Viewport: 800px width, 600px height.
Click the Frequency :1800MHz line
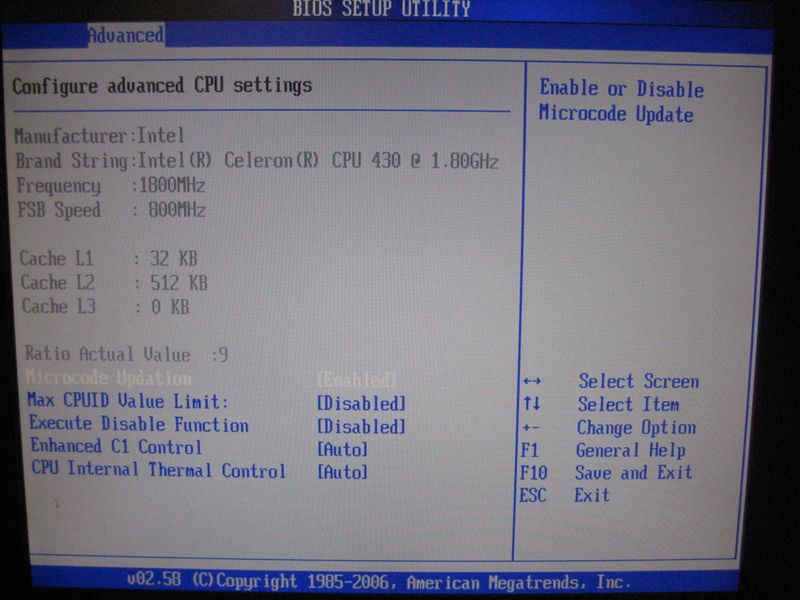[111, 185]
